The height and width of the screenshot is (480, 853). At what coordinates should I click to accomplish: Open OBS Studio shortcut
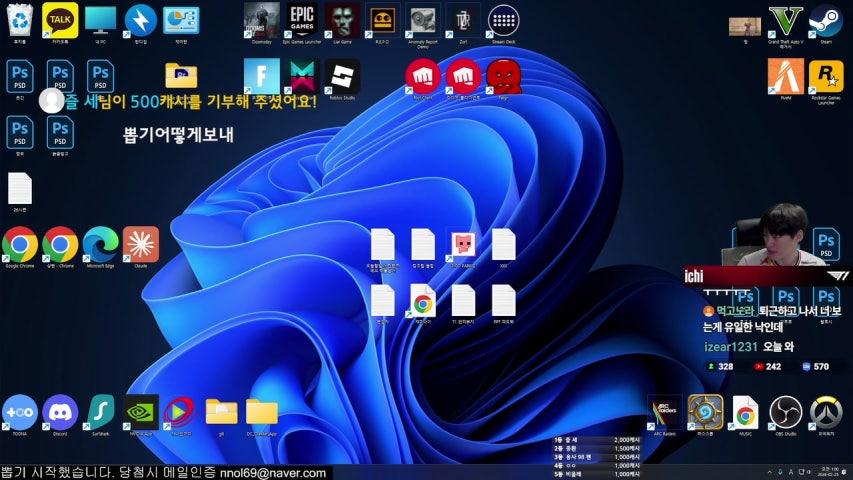(785, 411)
